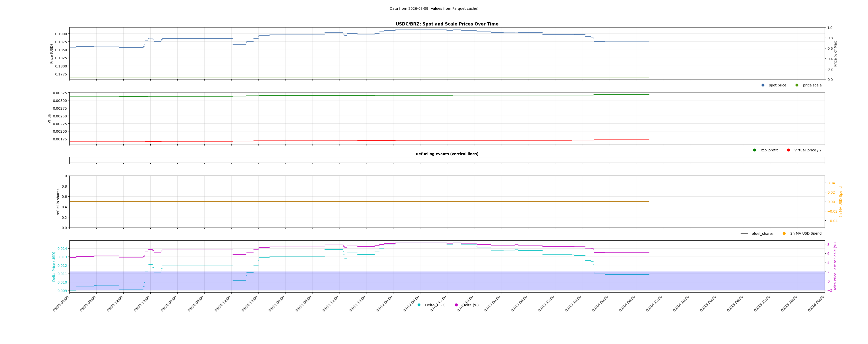The height and width of the screenshot is (344, 868).
Task: Click the blue spot price legend marker
Action: 763,85
